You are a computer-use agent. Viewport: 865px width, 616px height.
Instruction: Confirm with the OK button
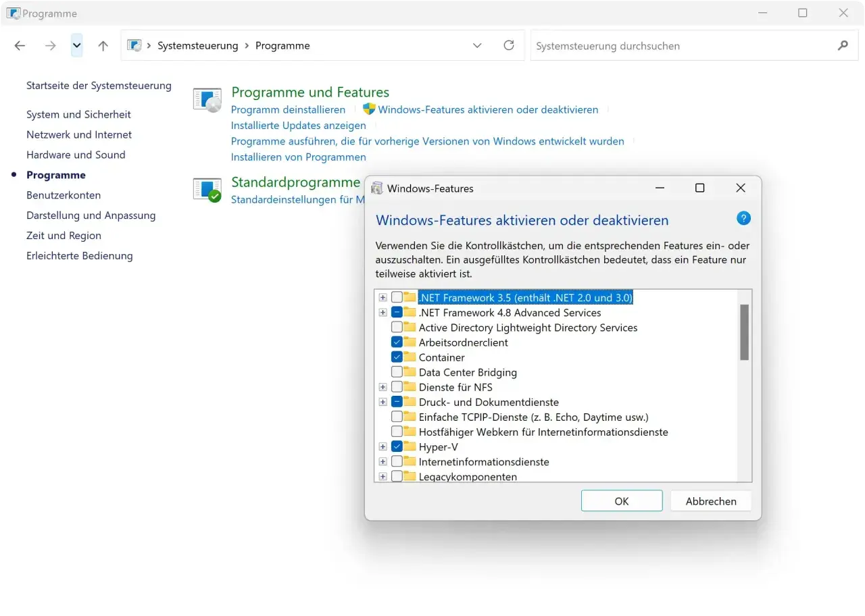pyautogui.click(x=622, y=501)
